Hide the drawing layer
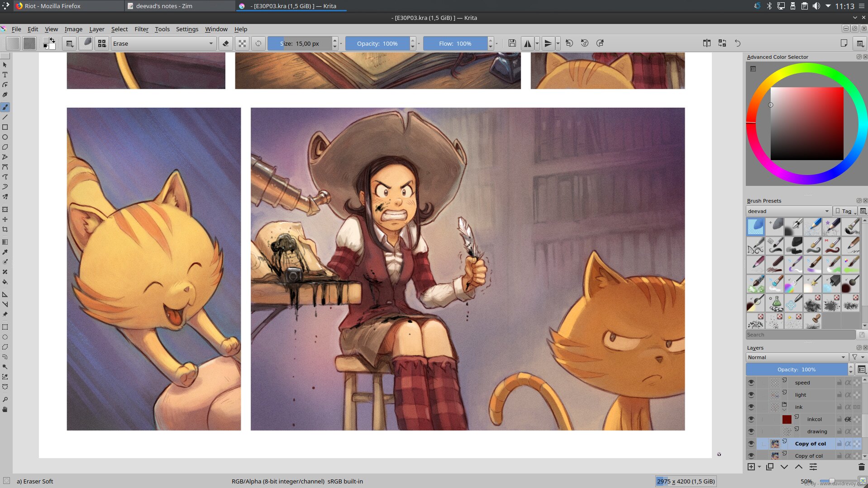The height and width of the screenshot is (488, 868). coord(751,431)
